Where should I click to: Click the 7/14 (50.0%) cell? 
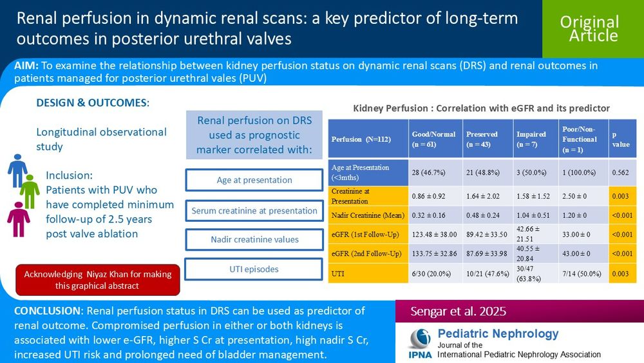coord(583,273)
